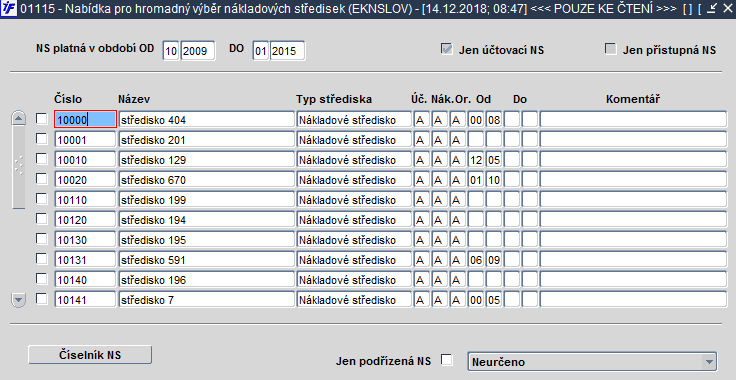Screen dimensions: 736x380
Task: Select the checkbox for row 10001
Action: (x=42, y=139)
